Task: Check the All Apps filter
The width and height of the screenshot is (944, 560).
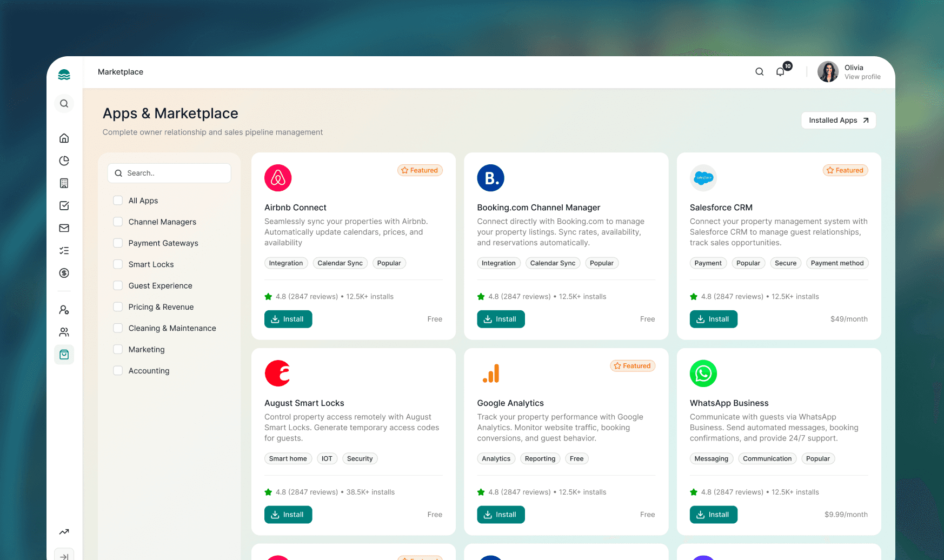Action: (118, 201)
